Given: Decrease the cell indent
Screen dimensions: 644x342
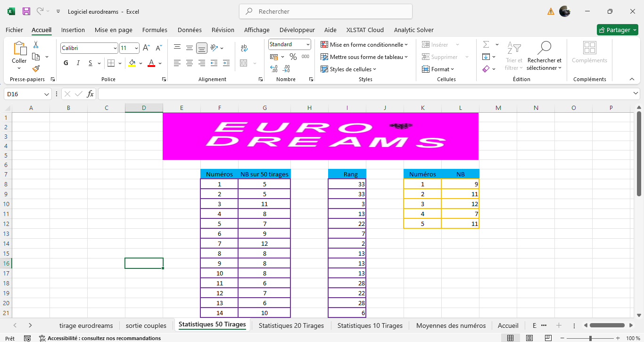Looking at the screenshot, I should [x=214, y=63].
